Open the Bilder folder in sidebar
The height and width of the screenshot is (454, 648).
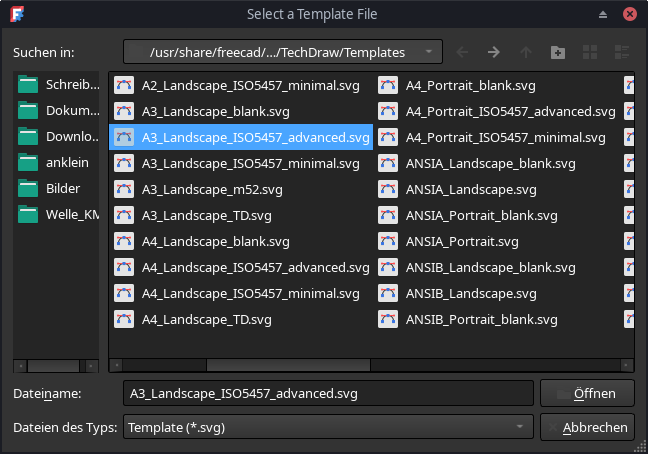[x=62, y=188]
